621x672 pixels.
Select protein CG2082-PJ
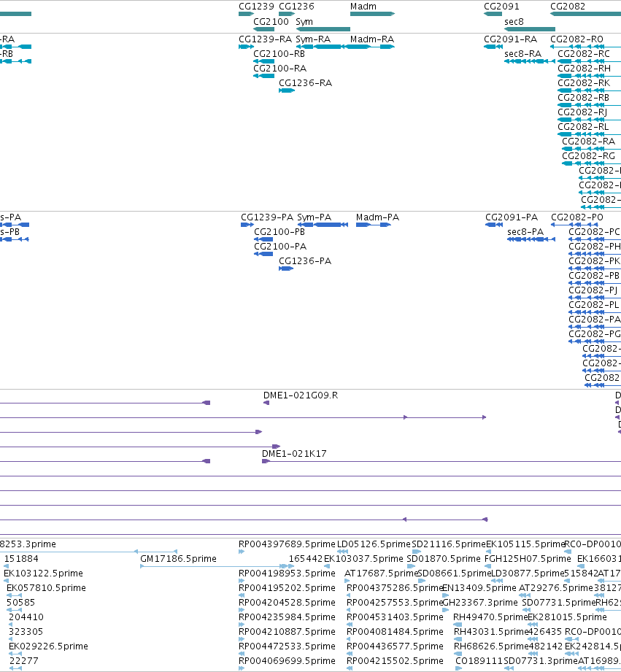593,290
